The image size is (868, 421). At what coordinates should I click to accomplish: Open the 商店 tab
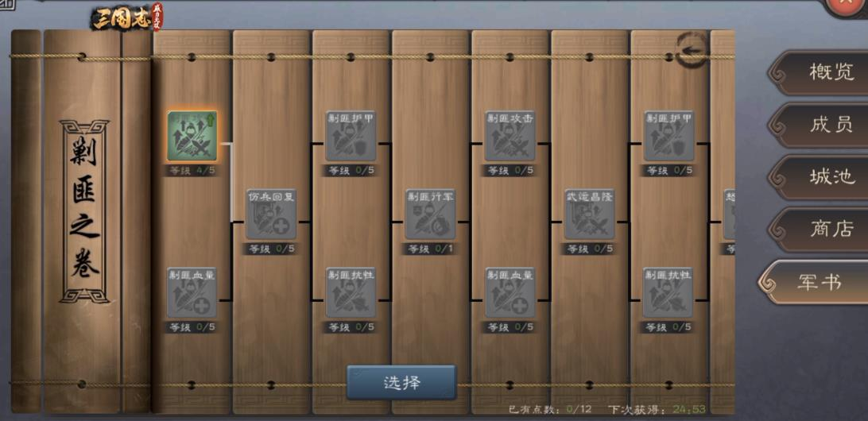[x=820, y=229]
